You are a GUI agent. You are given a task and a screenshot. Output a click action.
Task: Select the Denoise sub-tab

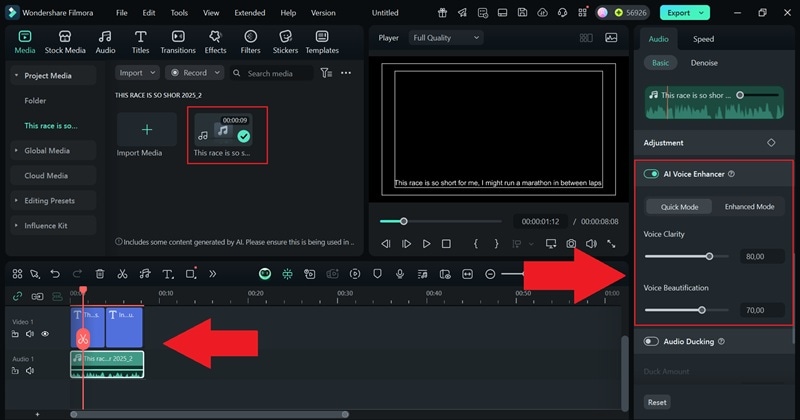(x=704, y=63)
